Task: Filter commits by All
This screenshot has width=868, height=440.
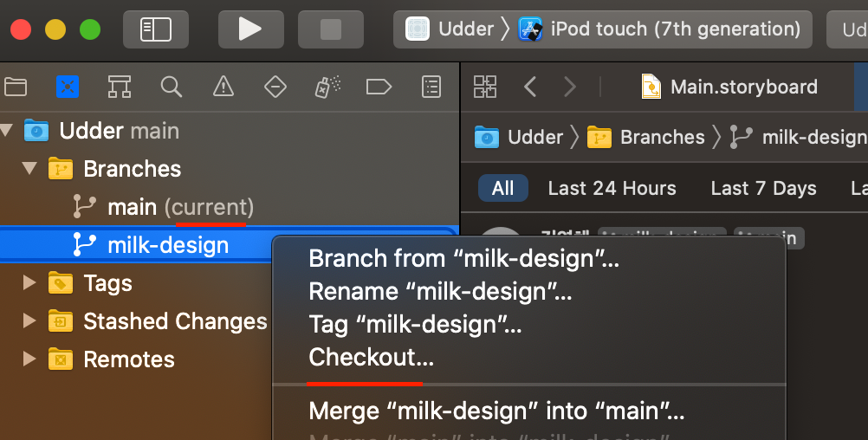Action: (x=502, y=188)
